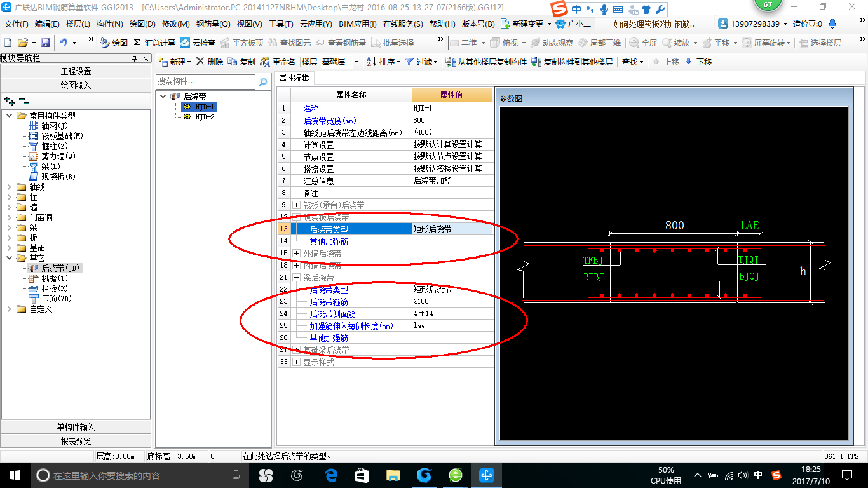This screenshot has width=868, height=488.
Task: Click the 排序 sort button
Action: click(x=383, y=62)
